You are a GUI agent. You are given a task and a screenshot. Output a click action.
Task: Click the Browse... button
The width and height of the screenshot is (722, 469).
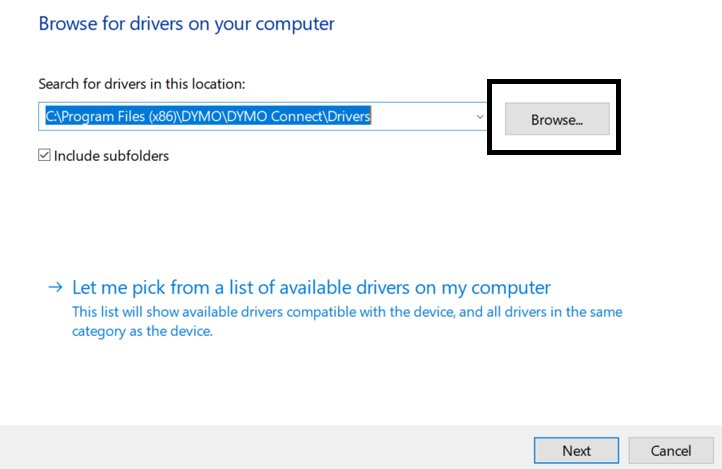(556, 119)
